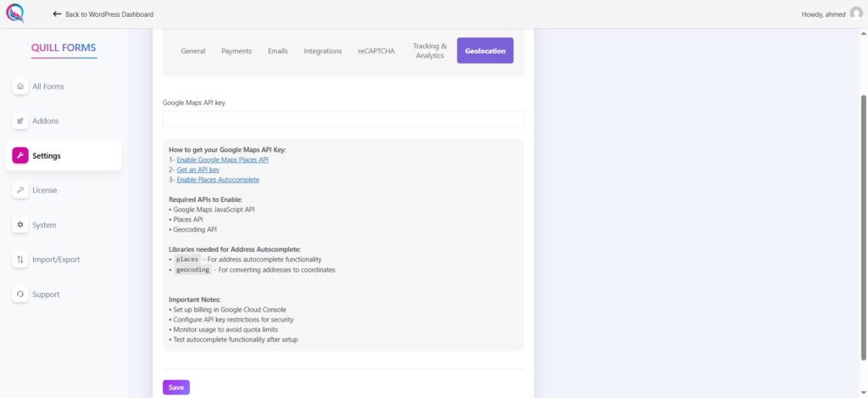Click the License key icon
This screenshot has height=398, width=868.
pos(20,190)
